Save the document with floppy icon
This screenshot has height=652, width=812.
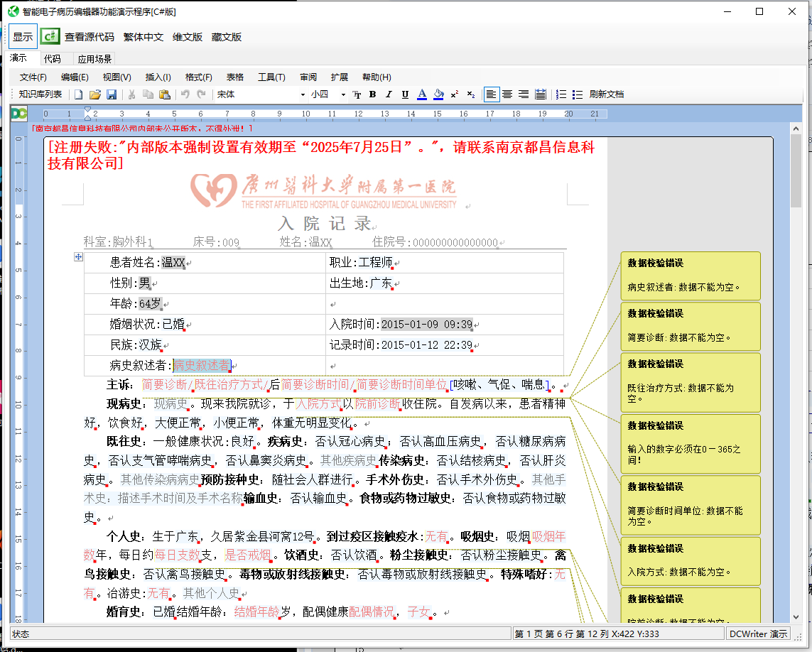112,94
